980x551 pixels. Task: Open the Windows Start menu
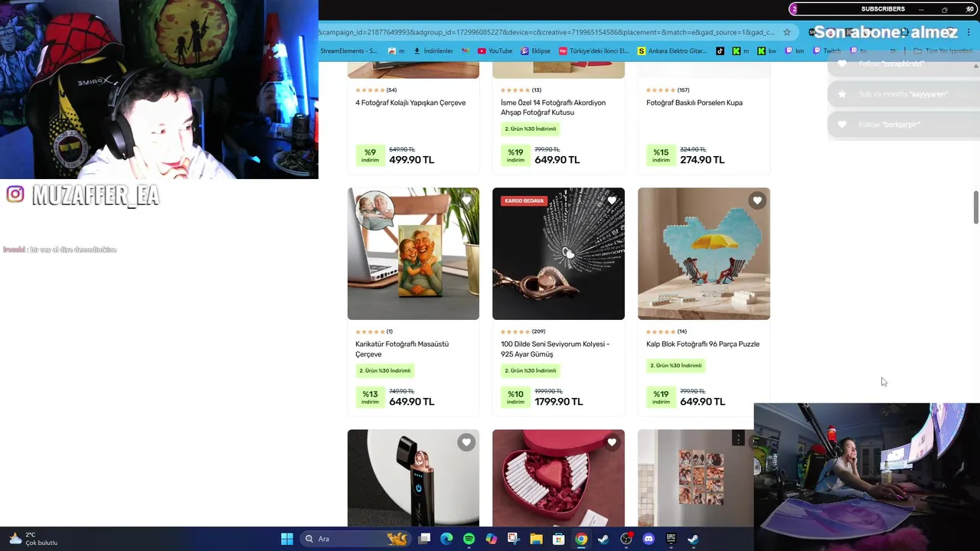pyautogui.click(x=286, y=539)
